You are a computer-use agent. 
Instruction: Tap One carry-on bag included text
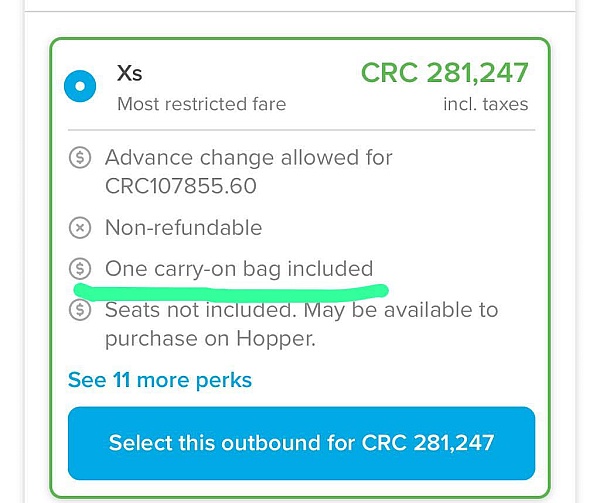(x=238, y=269)
